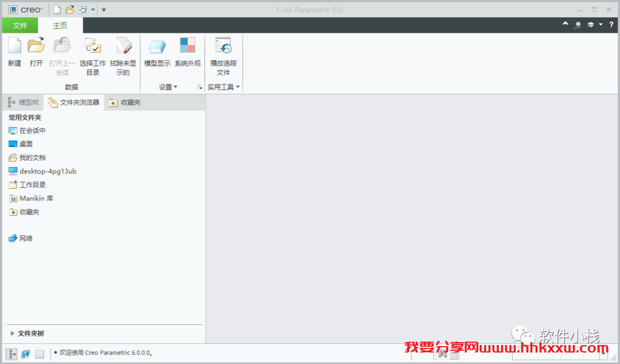Screen dimensions: 620x364
Task: Select My Documents (我的文档) folder
Action: click(27, 157)
